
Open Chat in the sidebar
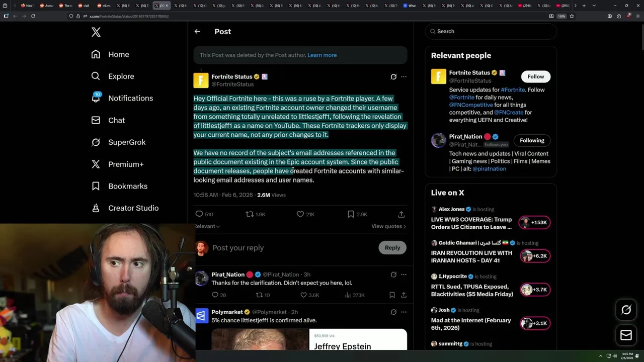[x=108, y=120]
